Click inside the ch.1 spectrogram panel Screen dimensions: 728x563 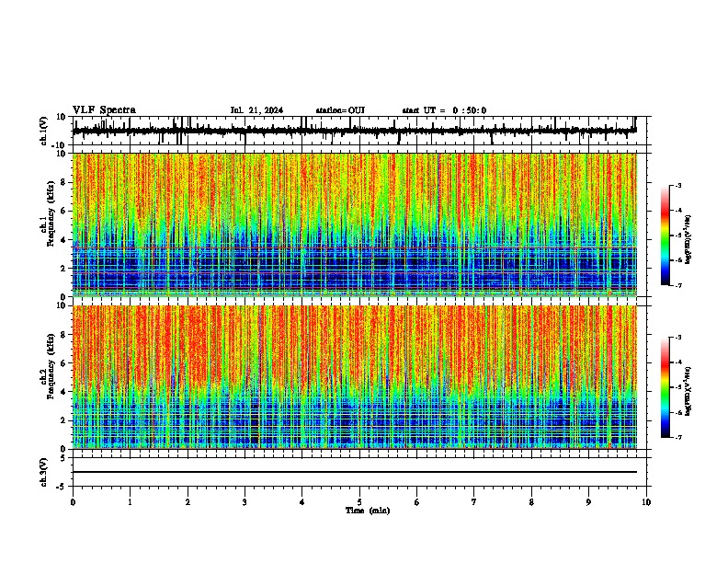(x=355, y=224)
